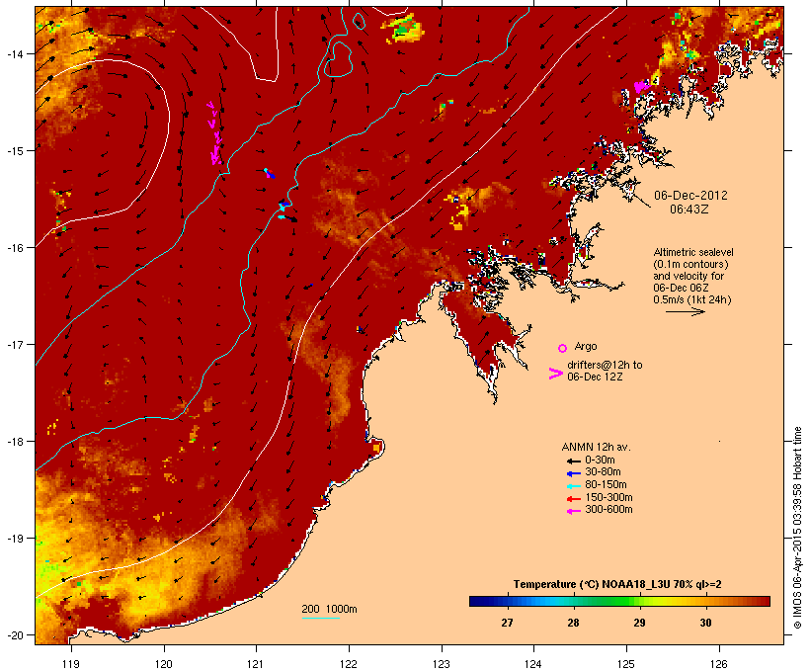Image resolution: width=810 pixels, height=672 pixels.
Task: Click latitude axis label -16
Action: tap(14, 248)
